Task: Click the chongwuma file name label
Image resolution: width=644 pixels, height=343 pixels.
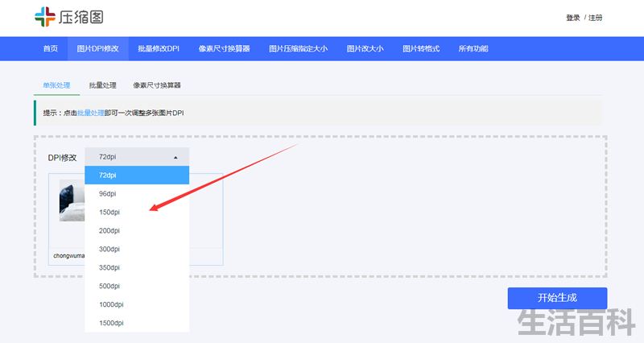Action: pyautogui.click(x=68, y=255)
